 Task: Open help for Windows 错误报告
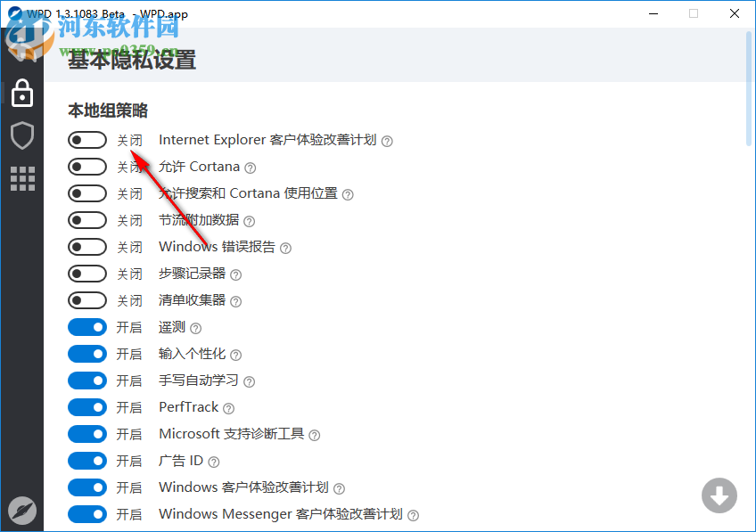[283, 247]
